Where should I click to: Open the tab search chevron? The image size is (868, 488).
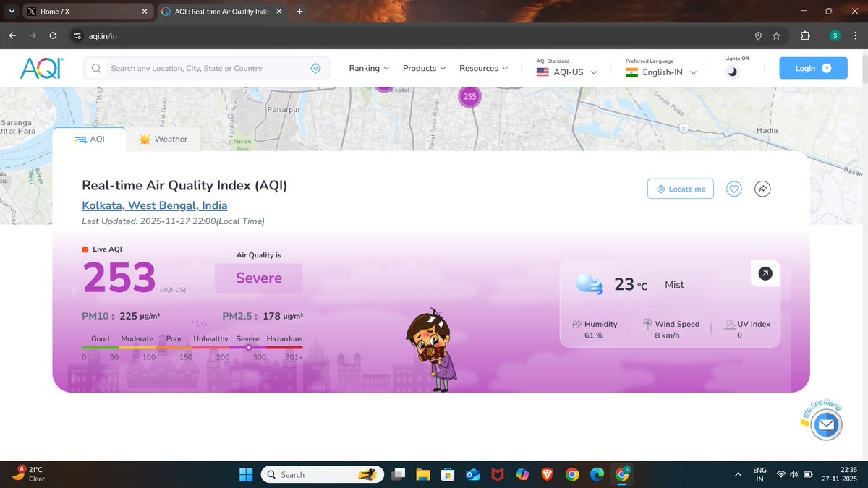pos(11,12)
